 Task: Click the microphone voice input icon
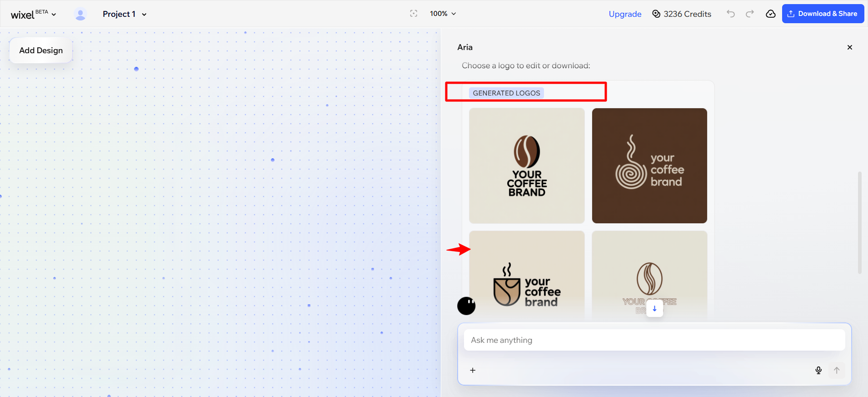click(x=818, y=370)
